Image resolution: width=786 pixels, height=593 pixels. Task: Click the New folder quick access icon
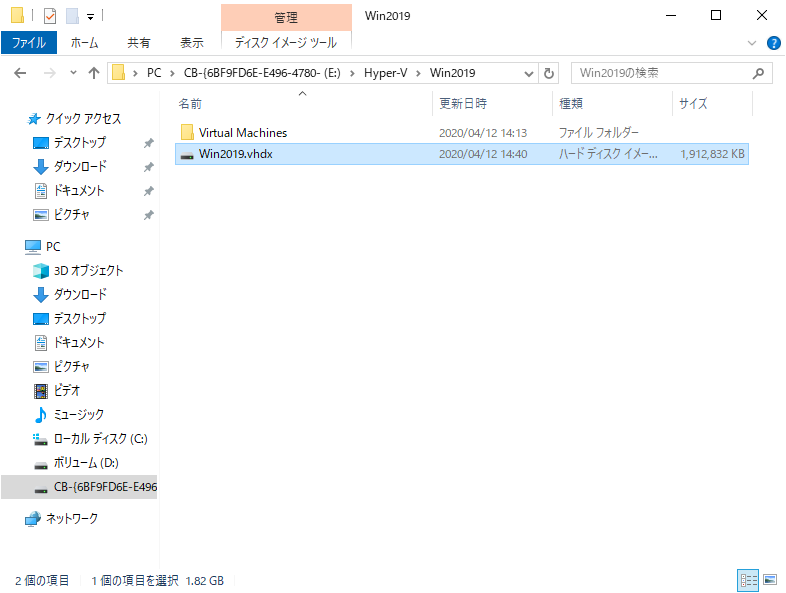(73, 16)
